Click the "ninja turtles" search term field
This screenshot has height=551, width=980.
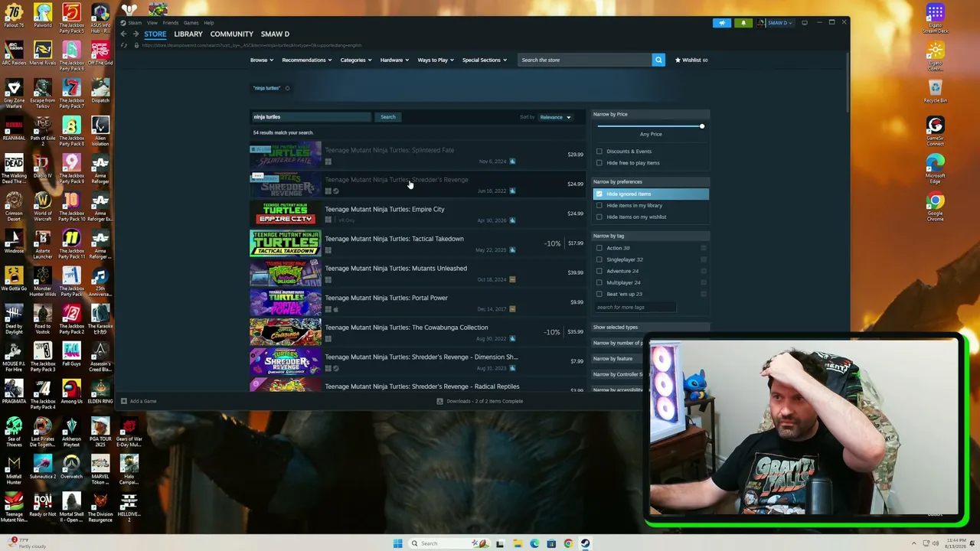pyautogui.click(x=312, y=117)
